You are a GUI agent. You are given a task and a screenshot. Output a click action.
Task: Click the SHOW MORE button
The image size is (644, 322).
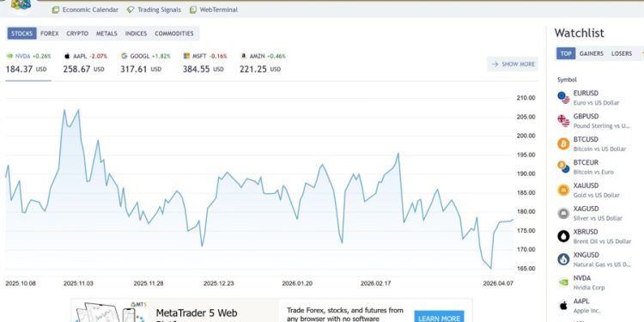point(513,64)
